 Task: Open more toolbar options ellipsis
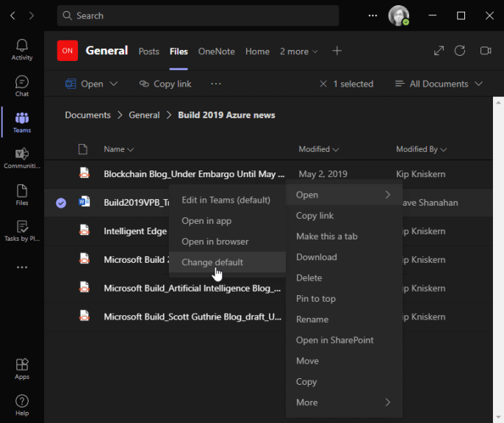tap(216, 84)
